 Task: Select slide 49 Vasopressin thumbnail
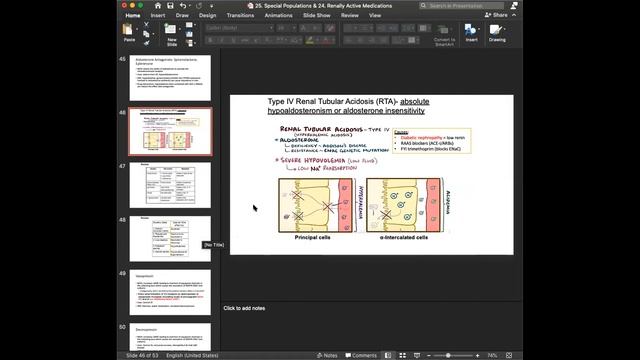coord(170,292)
